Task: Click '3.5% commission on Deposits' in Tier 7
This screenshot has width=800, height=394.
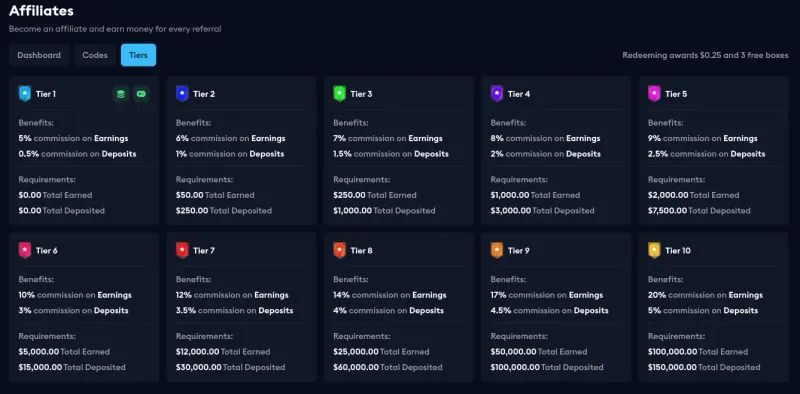Action: 235,310
